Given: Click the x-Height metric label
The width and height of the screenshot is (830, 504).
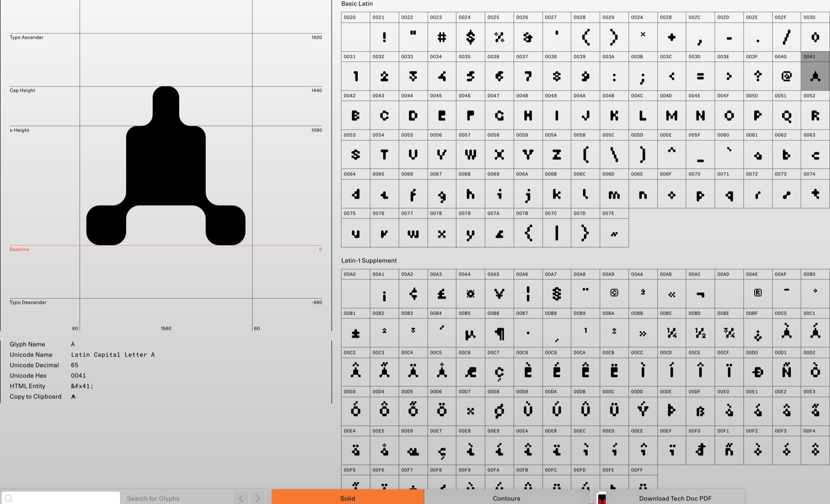Looking at the screenshot, I should [x=20, y=130].
